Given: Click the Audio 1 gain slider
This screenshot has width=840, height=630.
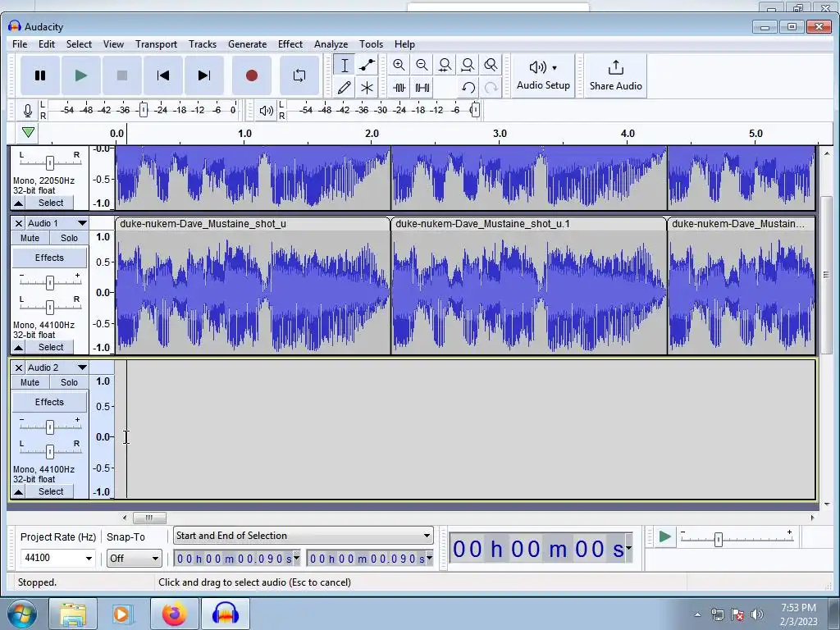Looking at the screenshot, I should [x=50, y=282].
